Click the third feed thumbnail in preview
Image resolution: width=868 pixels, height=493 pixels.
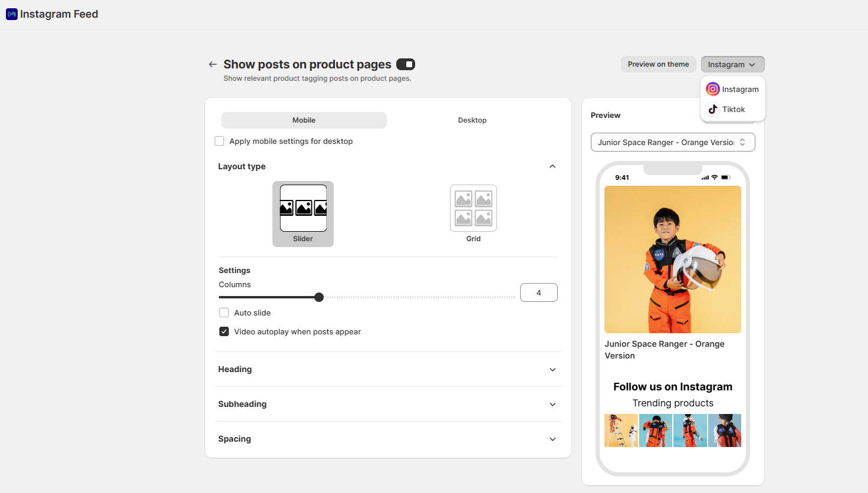(x=690, y=430)
